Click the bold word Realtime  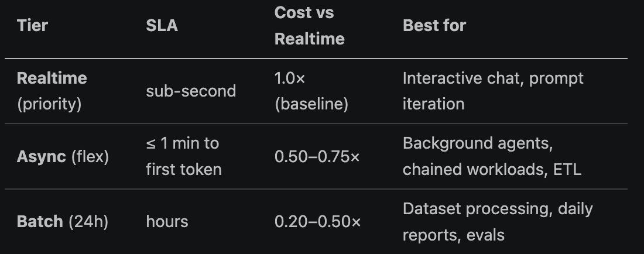coord(52,78)
